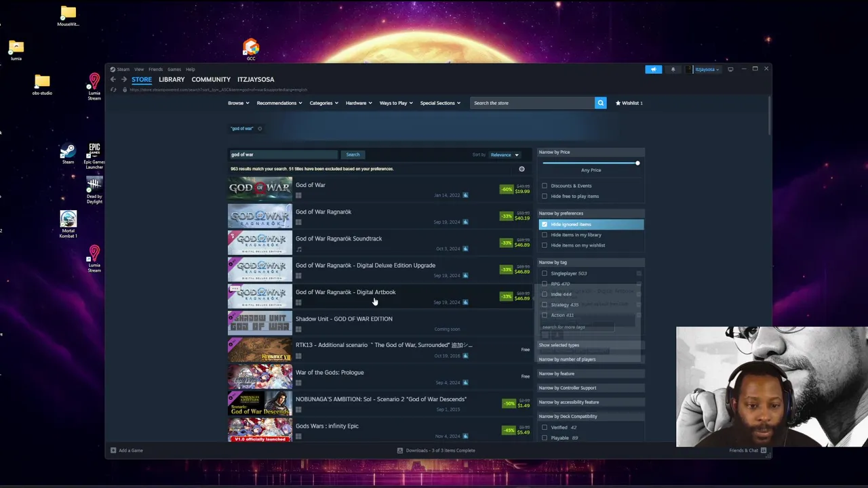868x488 pixels.
Task: Open the Recommendations dropdown
Action: 279,103
